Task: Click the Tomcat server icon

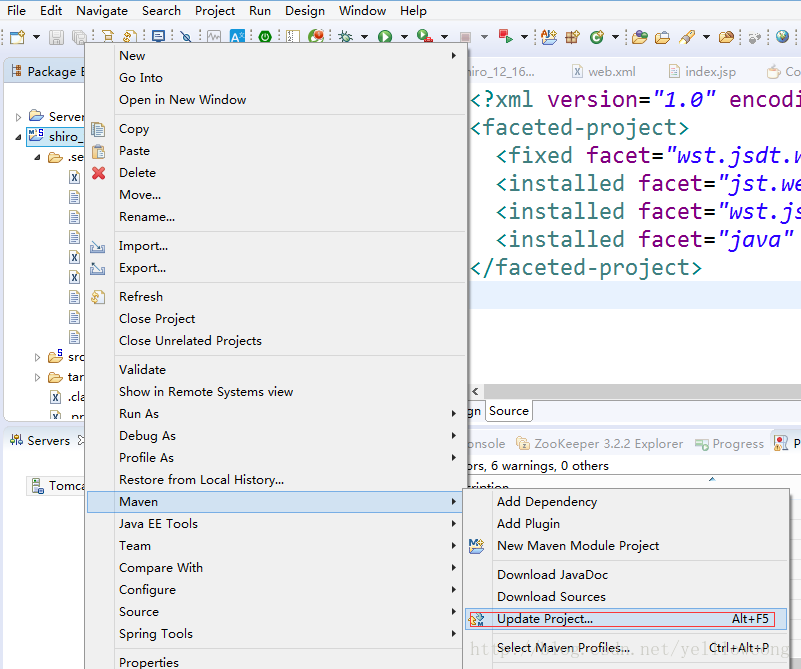Action: [x=37, y=486]
